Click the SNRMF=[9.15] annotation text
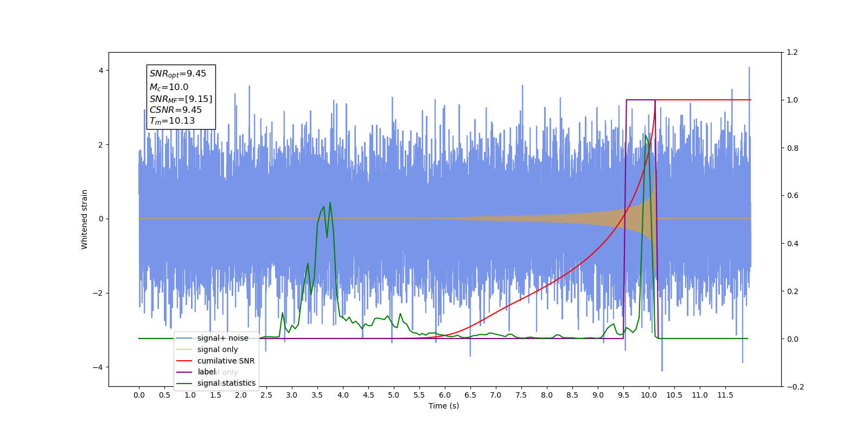868x434 pixels. pyautogui.click(x=181, y=99)
